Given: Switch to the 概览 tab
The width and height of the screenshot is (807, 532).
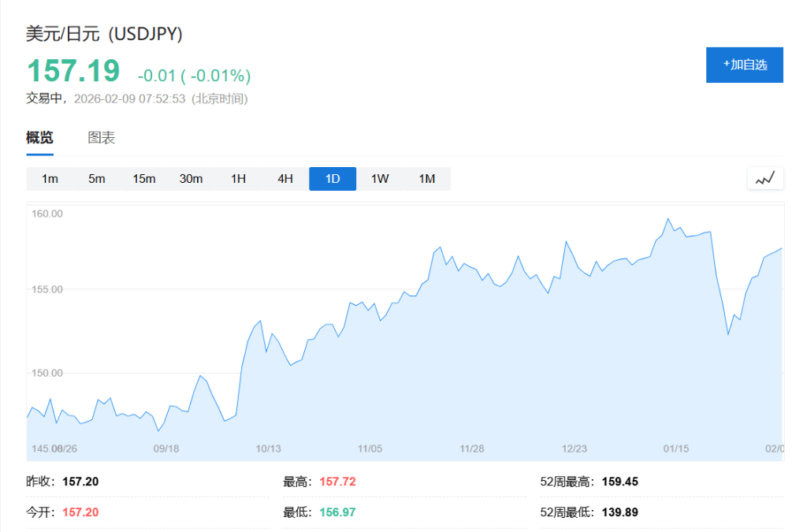Looking at the screenshot, I should (x=39, y=138).
